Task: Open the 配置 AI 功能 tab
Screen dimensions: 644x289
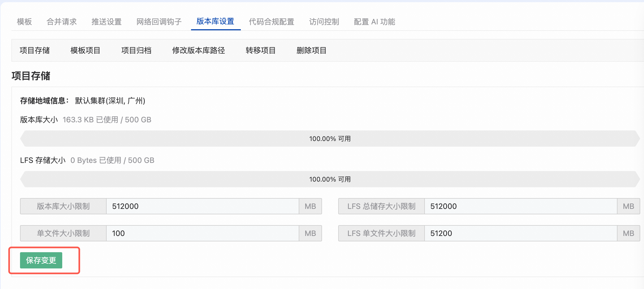Action: (374, 22)
